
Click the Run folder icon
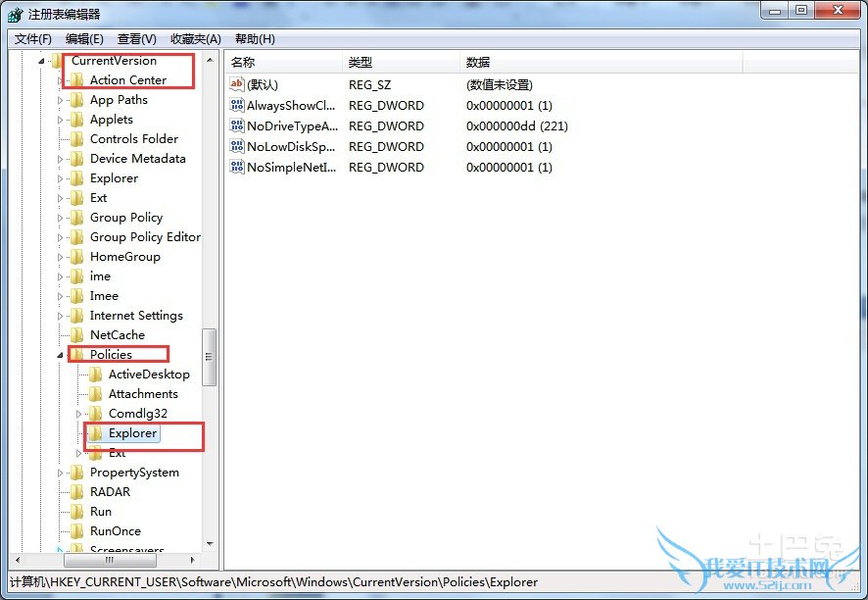77,512
